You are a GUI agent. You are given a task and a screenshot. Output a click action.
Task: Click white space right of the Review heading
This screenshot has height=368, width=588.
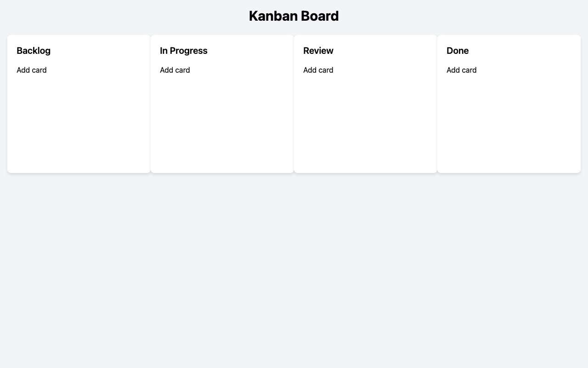pos(386,51)
